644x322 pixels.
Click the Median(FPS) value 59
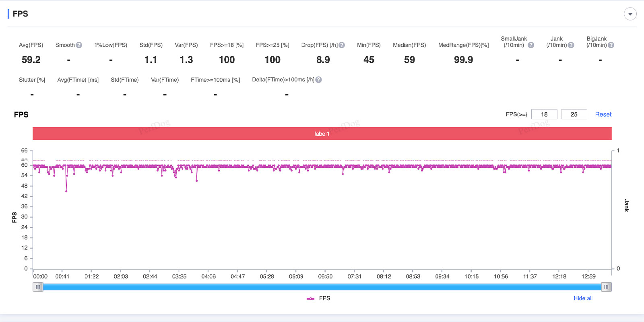coord(409,60)
